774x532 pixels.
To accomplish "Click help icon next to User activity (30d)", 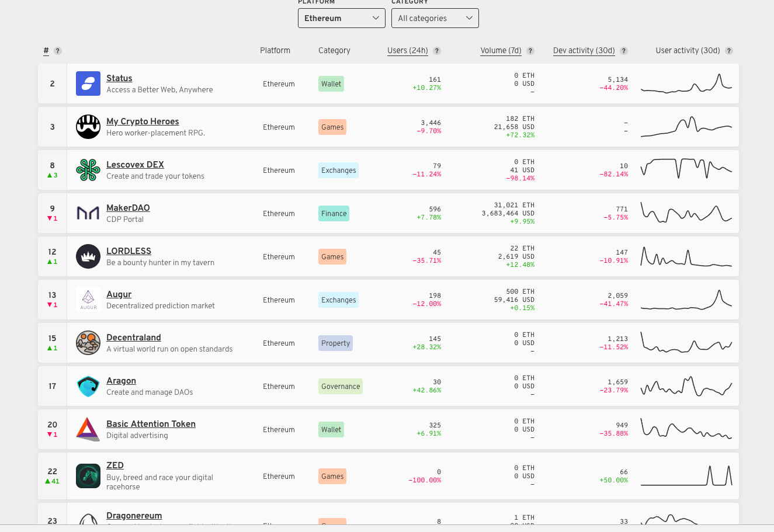I will tap(729, 51).
